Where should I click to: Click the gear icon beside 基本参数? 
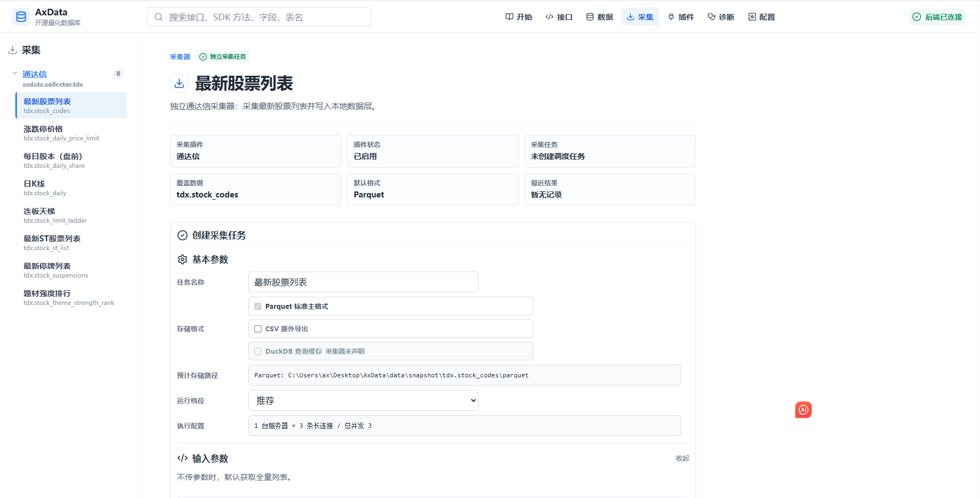[x=183, y=259]
